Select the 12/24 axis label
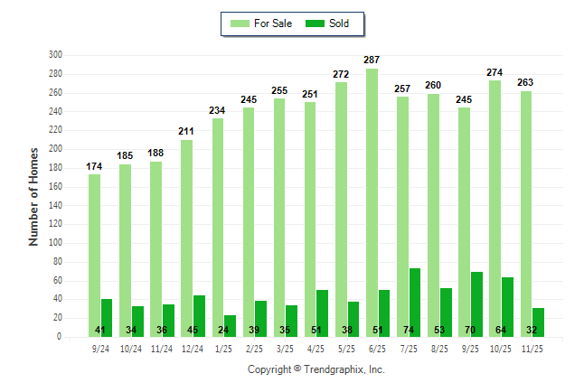This screenshot has width=584, height=392. pyautogui.click(x=193, y=350)
